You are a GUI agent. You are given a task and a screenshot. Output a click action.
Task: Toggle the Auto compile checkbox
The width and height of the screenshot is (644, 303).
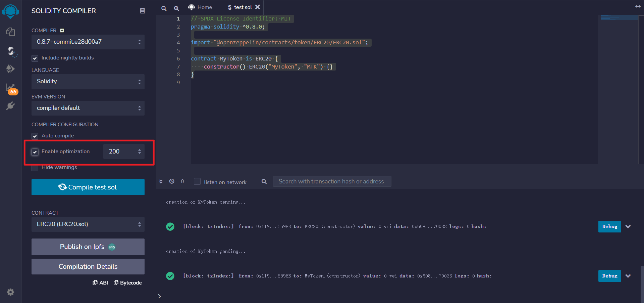point(35,136)
